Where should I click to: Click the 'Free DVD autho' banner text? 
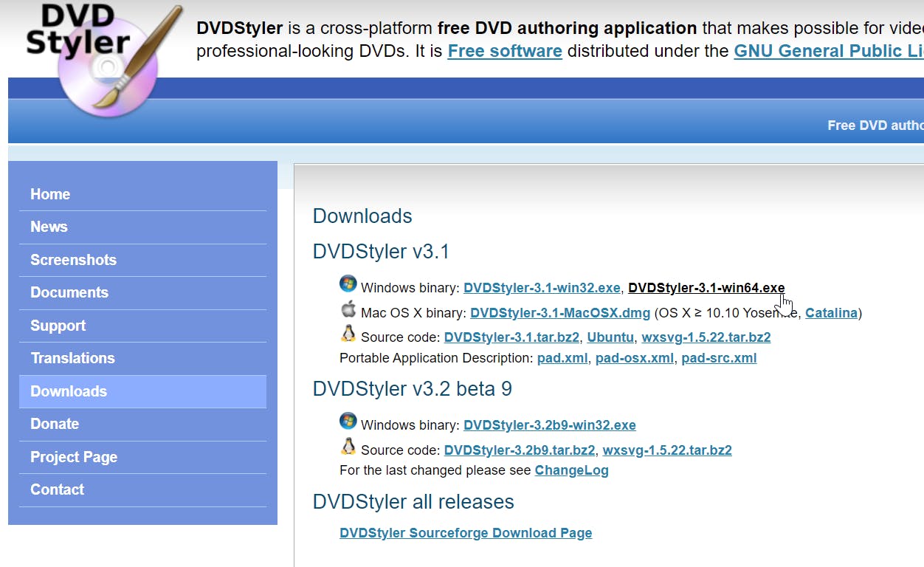875,126
